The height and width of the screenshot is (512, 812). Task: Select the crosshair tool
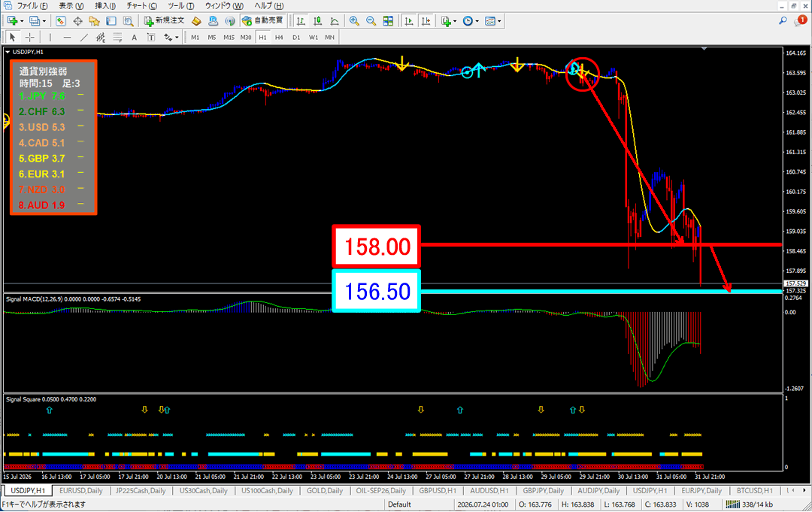[x=30, y=37]
